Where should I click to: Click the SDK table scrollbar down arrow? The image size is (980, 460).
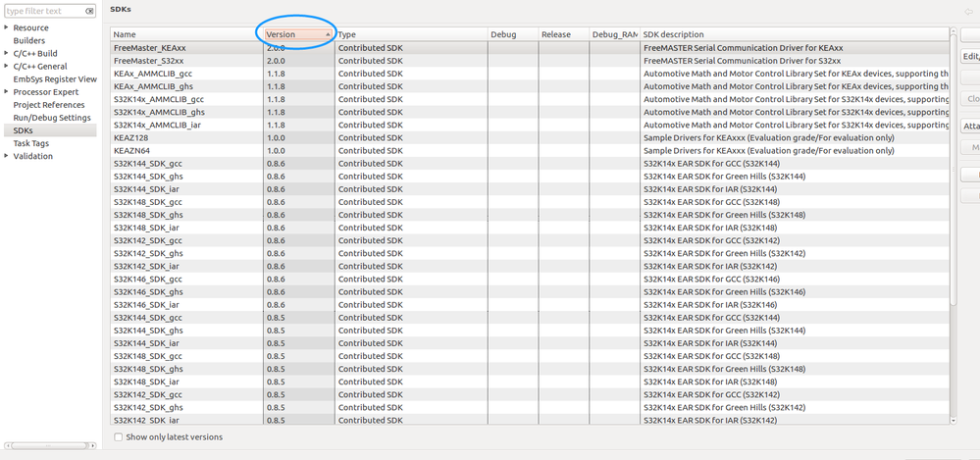click(x=954, y=421)
